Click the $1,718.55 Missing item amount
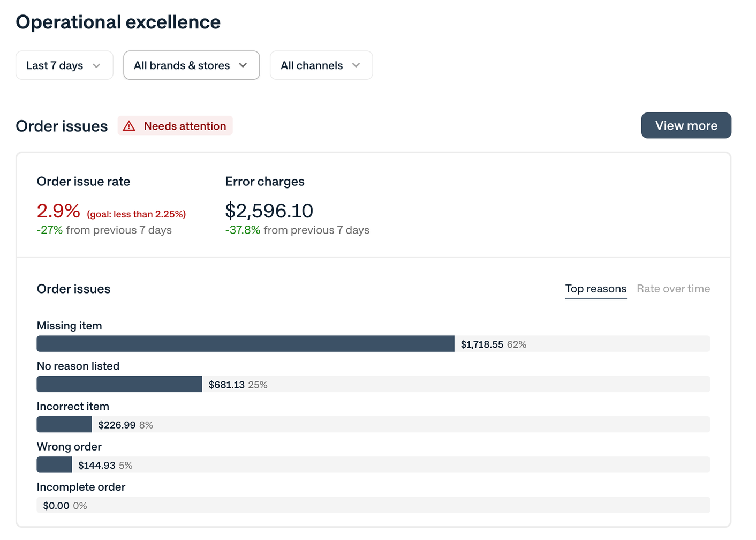The width and height of the screenshot is (756, 540). point(481,344)
